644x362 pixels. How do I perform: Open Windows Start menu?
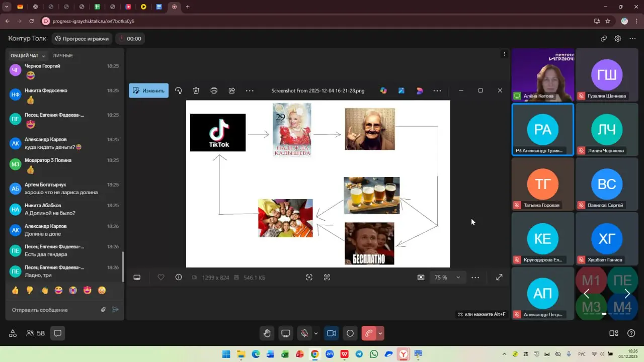[x=226, y=354]
